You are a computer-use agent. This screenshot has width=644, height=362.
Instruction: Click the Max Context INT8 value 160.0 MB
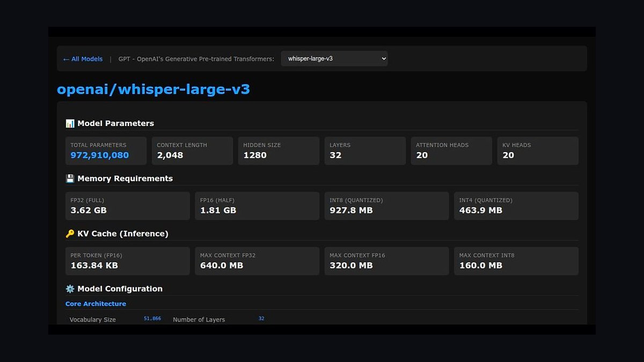(x=481, y=265)
